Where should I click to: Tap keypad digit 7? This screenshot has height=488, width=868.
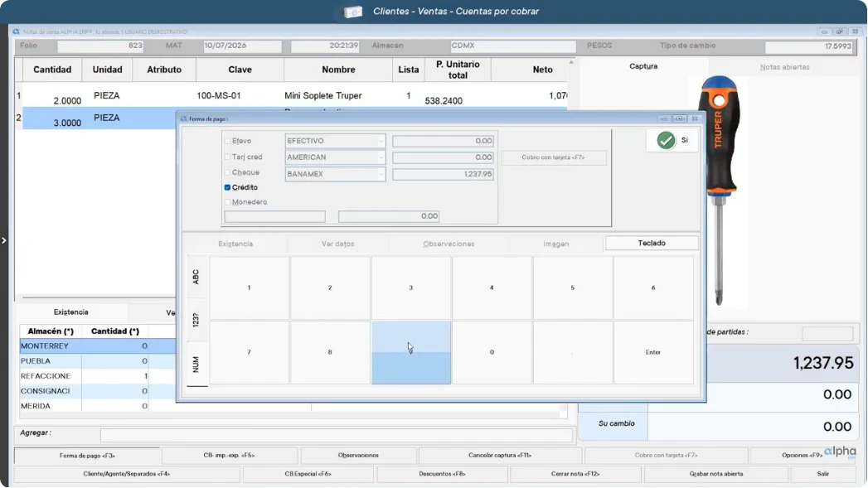coord(249,352)
